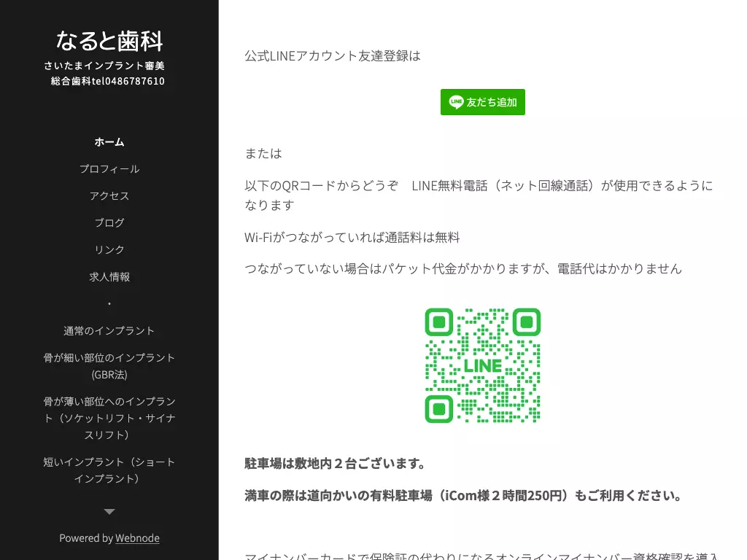Click the bold text mentioning iCom様２時間250円
This screenshot has width=747, height=560.
pyautogui.click(x=463, y=496)
